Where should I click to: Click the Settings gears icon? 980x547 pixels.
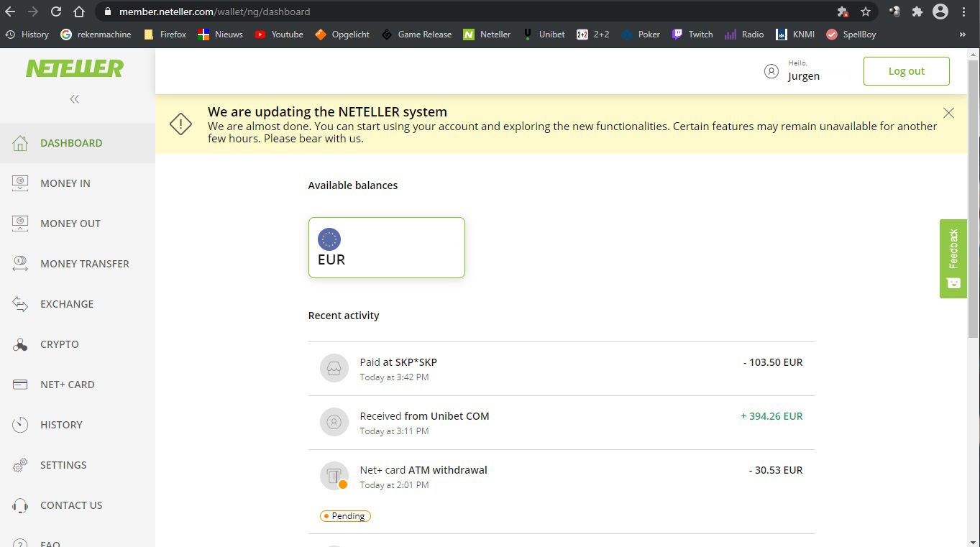pos(20,465)
